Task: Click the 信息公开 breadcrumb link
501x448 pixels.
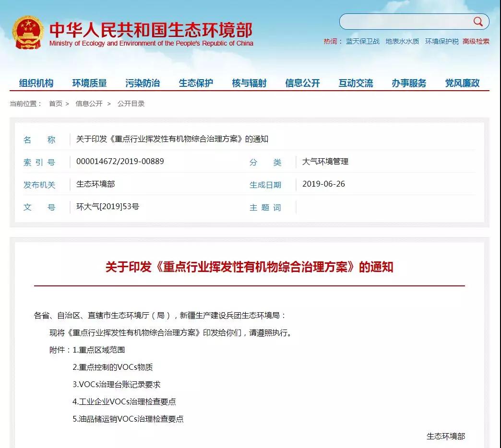Action: [x=89, y=104]
